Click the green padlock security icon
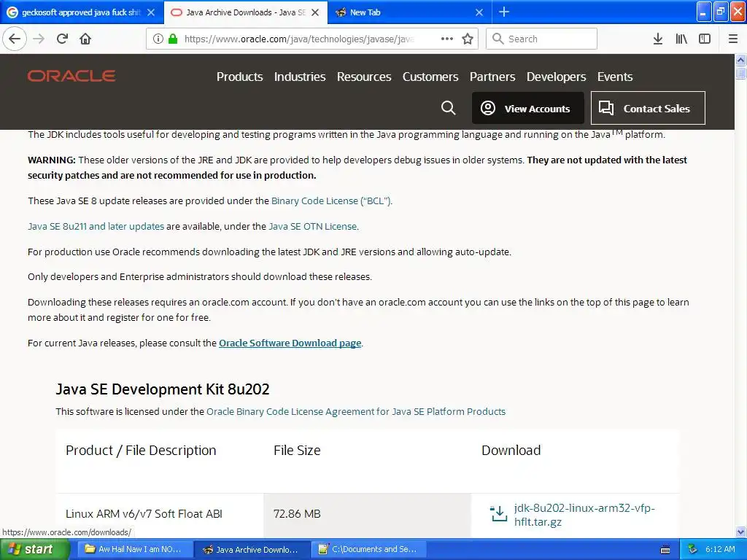The image size is (747, 560). point(173,39)
